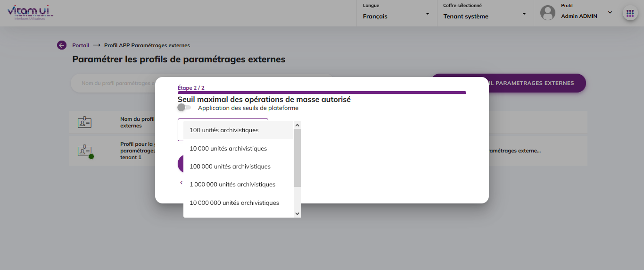Open the applications grid menu icon
Image resolution: width=644 pixels, height=270 pixels.
(630, 13)
